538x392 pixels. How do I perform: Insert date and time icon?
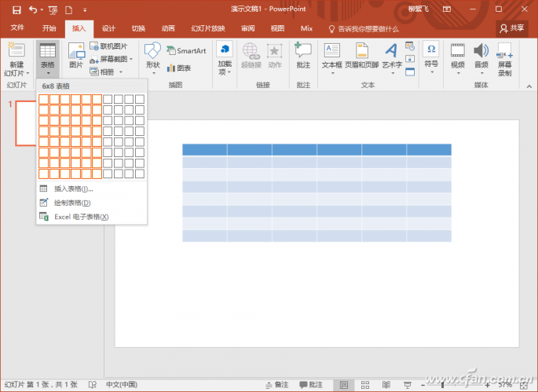(x=410, y=46)
